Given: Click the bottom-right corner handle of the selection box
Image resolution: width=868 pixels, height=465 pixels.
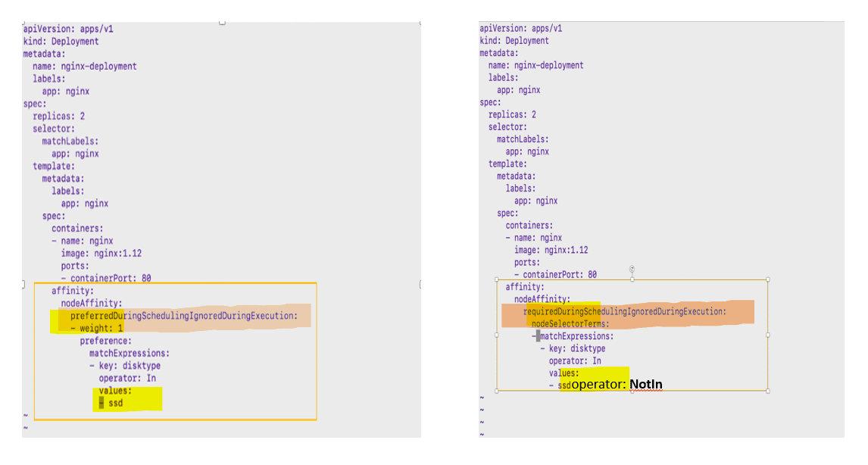Looking at the screenshot, I should point(768,391).
